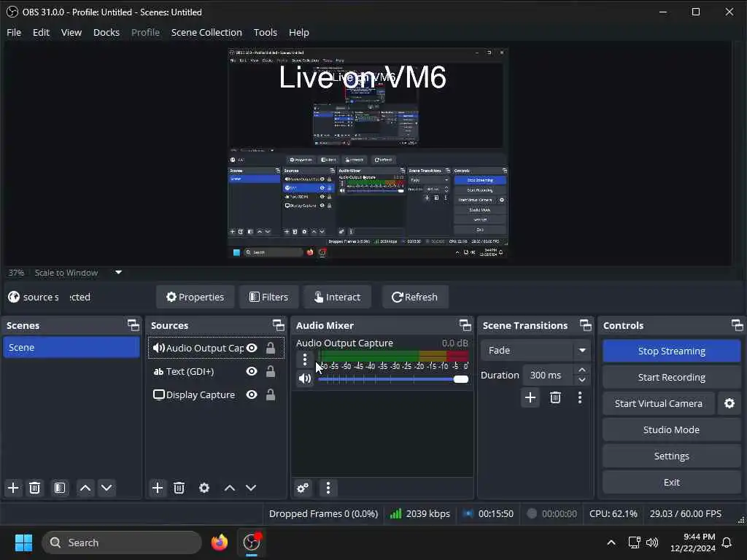Open Filters for selected source
The height and width of the screenshot is (560, 747).
(x=268, y=297)
